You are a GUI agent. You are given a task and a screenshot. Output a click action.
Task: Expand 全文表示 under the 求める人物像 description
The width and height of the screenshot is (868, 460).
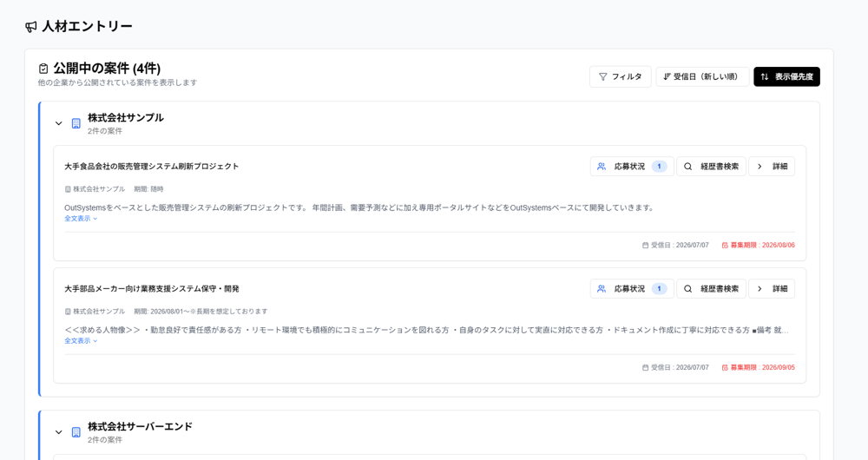pos(81,341)
